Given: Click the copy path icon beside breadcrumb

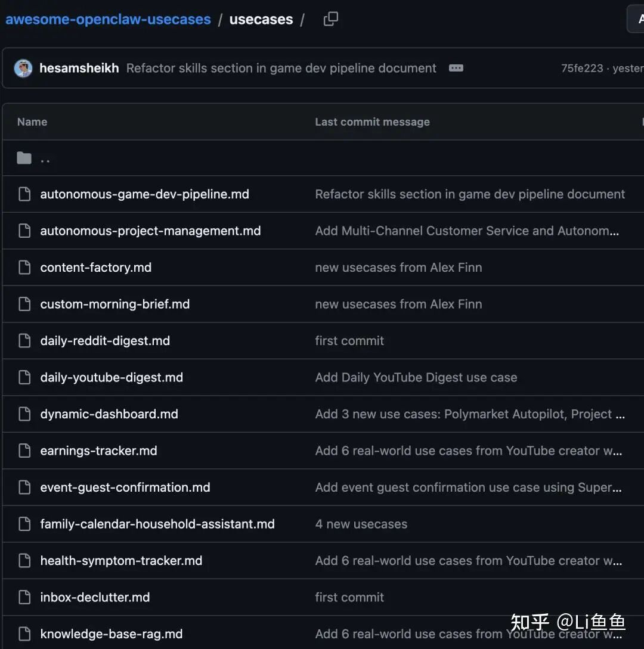Looking at the screenshot, I should click(x=331, y=18).
